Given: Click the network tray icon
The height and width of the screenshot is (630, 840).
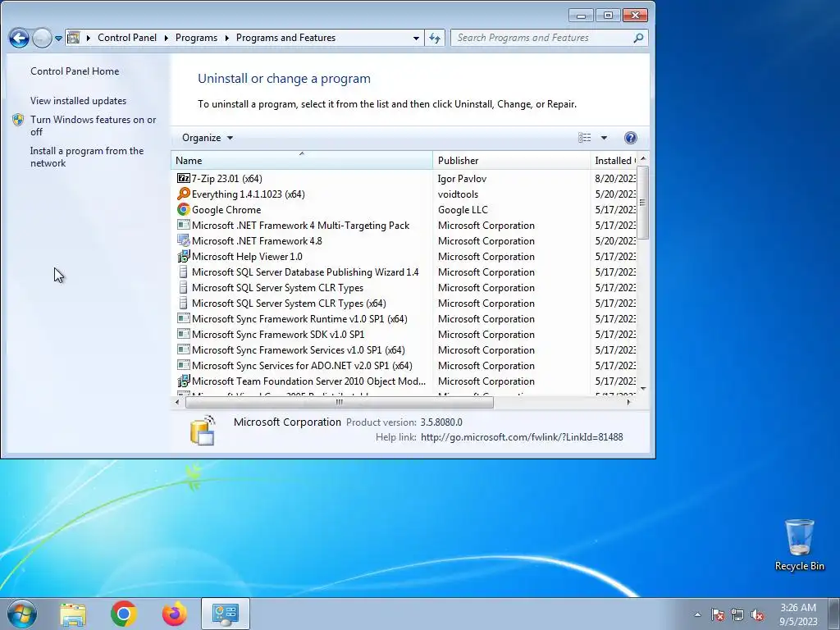Looking at the screenshot, I should pos(737,614).
